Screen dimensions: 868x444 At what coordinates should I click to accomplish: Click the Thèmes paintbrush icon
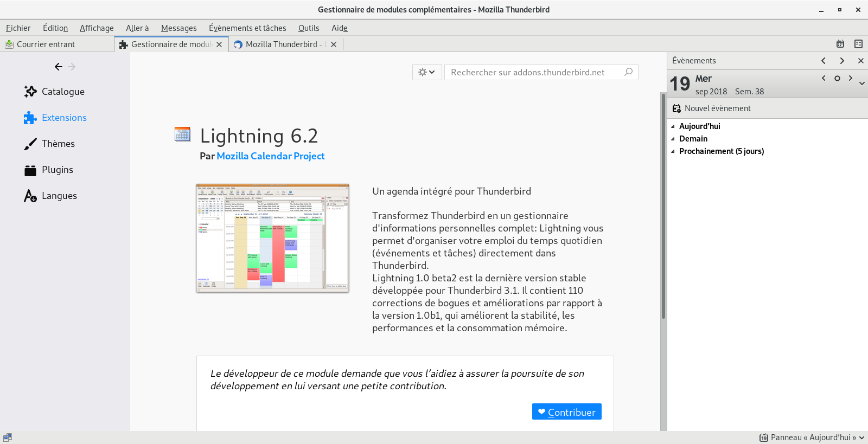(x=30, y=144)
